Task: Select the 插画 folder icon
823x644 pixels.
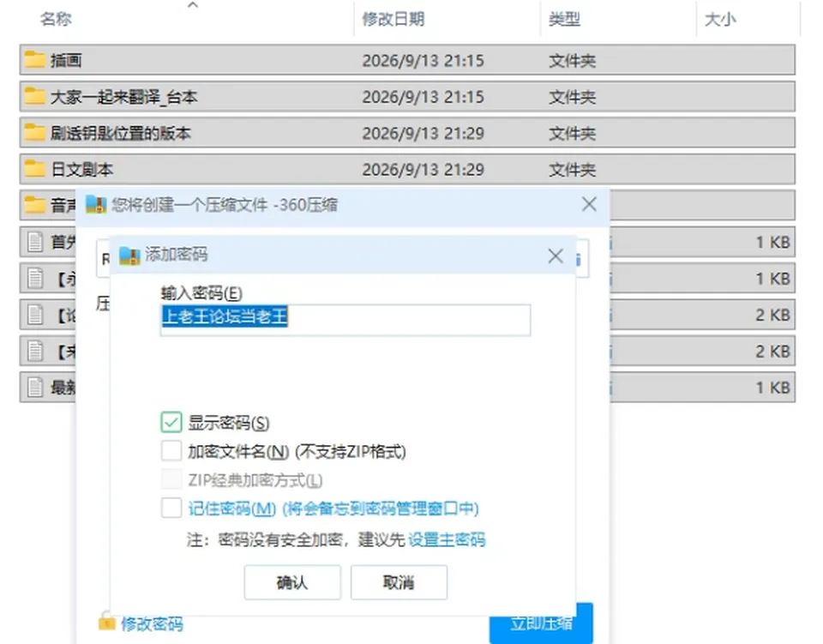Action: point(34,60)
